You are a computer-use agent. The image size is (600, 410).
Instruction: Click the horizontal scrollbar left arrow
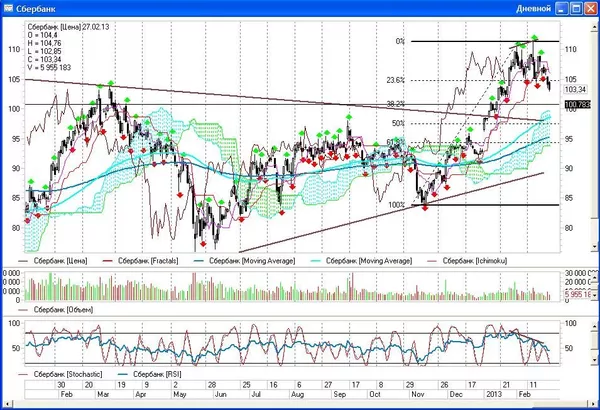click(7, 403)
